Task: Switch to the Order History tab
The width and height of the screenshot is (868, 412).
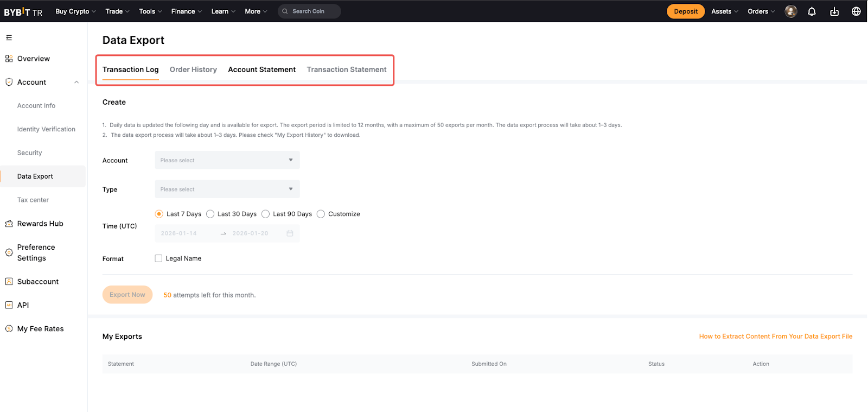Action: coord(193,69)
